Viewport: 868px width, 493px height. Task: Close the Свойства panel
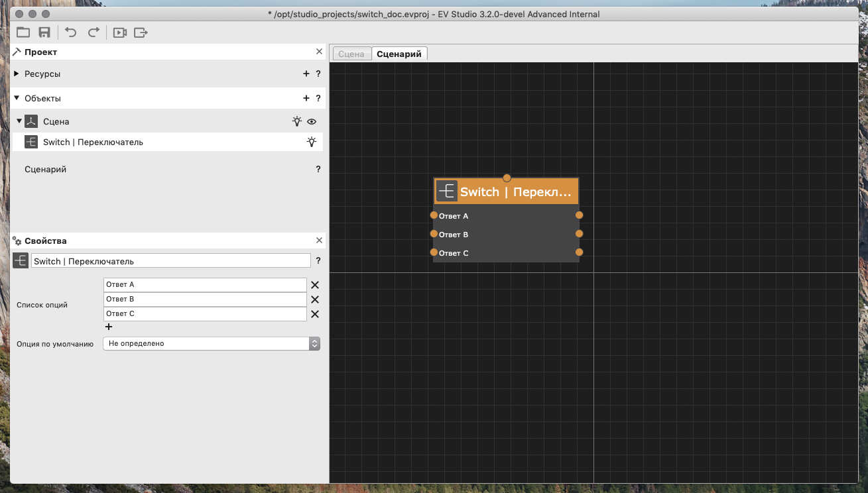[319, 241]
